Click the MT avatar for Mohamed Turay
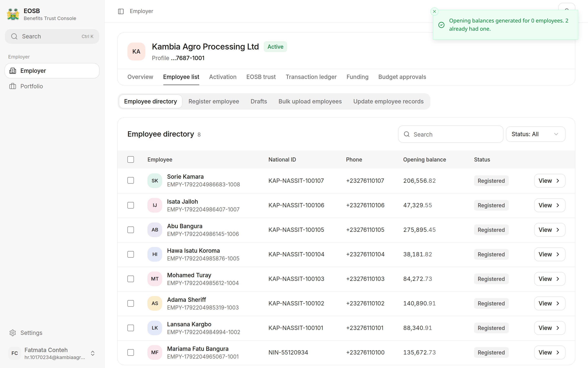The image size is (588, 368). (x=155, y=279)
